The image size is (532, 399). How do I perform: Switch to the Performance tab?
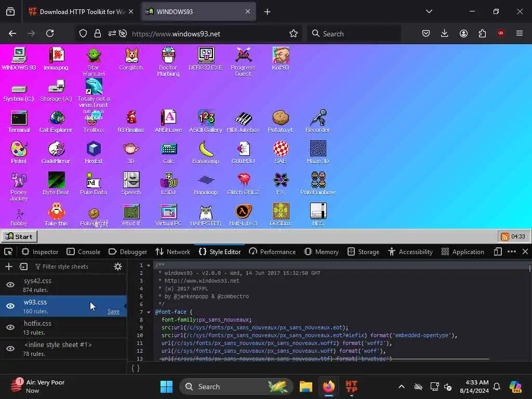pyautogui.click(x=272, y=252)
